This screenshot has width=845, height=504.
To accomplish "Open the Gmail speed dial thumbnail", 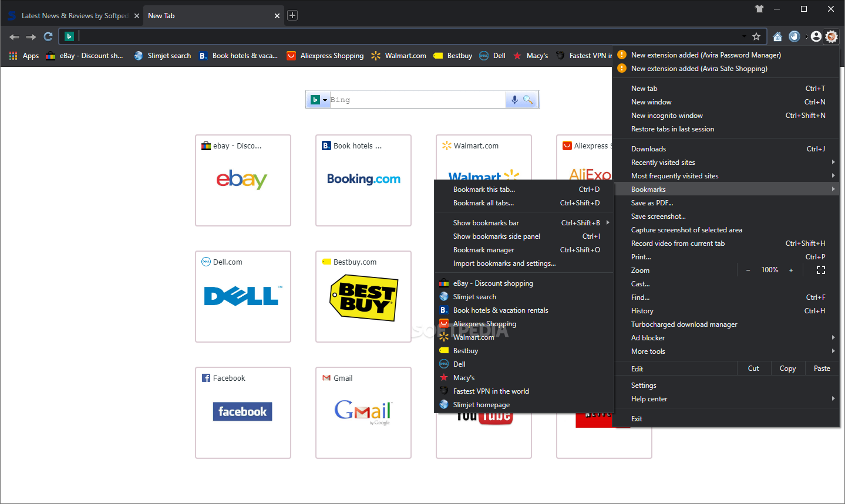I will [x=363, y=412].
